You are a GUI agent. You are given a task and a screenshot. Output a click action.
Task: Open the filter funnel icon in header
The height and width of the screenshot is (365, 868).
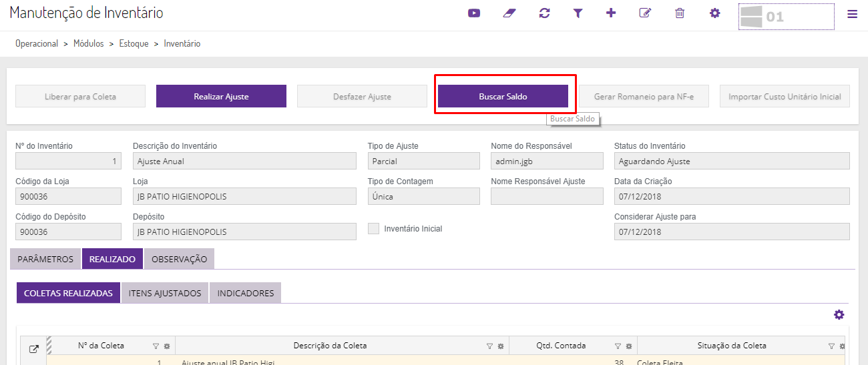[x=578, y=13]
